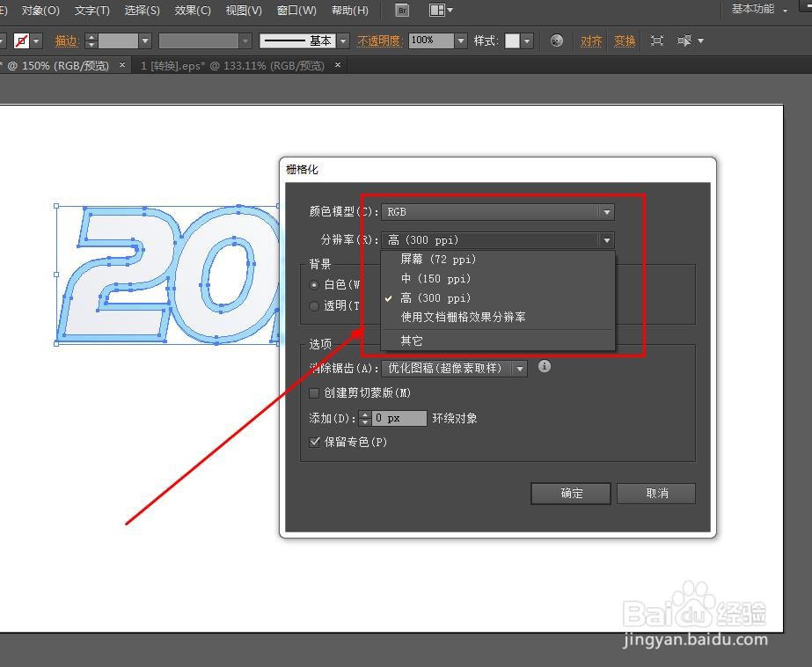Image resolution: width=812 pixels, height=667 pixels.
Task: Launch Adobe Bridge from the application bar
Action: [x=401, y=11]
